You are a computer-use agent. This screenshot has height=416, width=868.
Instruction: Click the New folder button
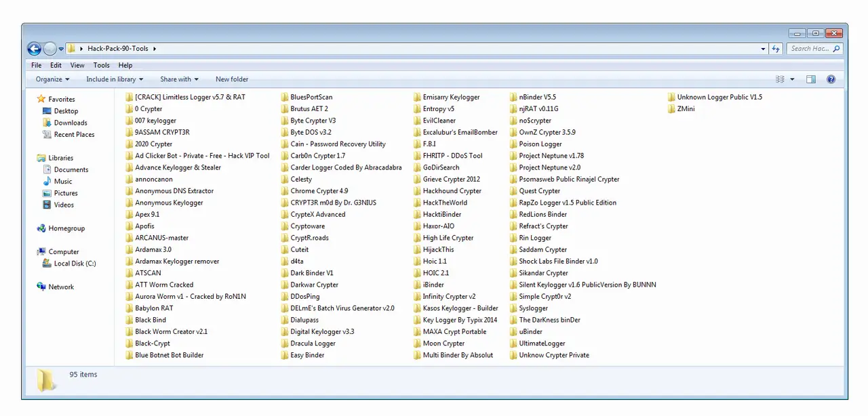coord(232,79)
